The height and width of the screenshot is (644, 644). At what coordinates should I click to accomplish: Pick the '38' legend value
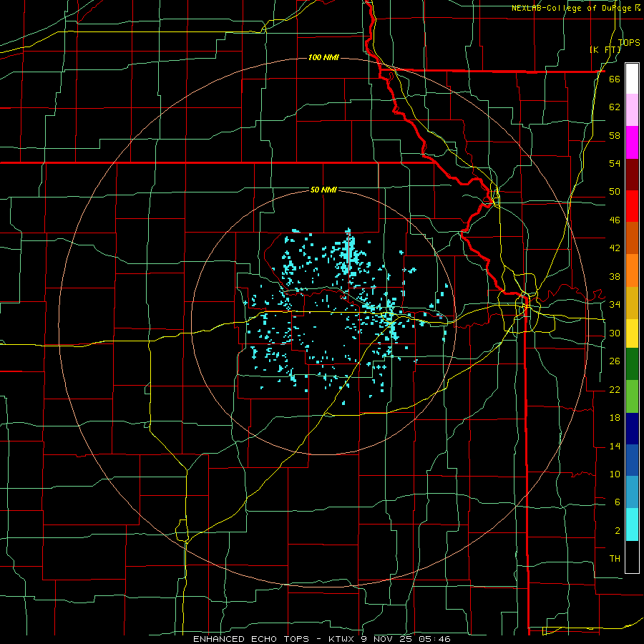click(615, 276)
